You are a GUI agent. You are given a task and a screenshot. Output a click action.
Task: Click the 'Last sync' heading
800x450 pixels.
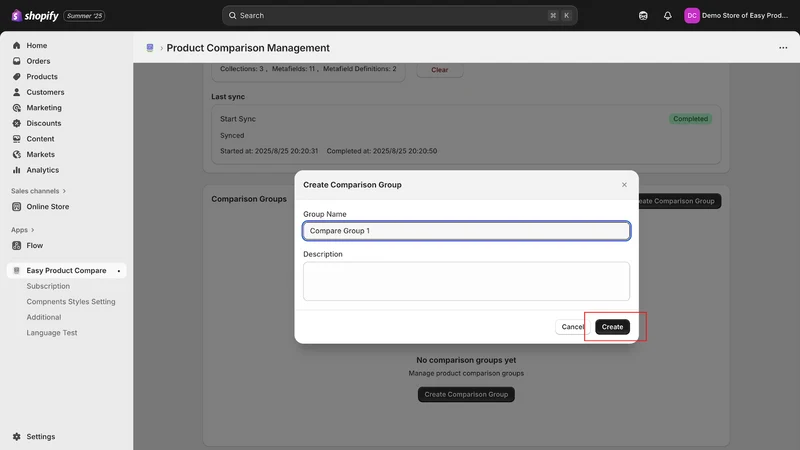[228, 96]
